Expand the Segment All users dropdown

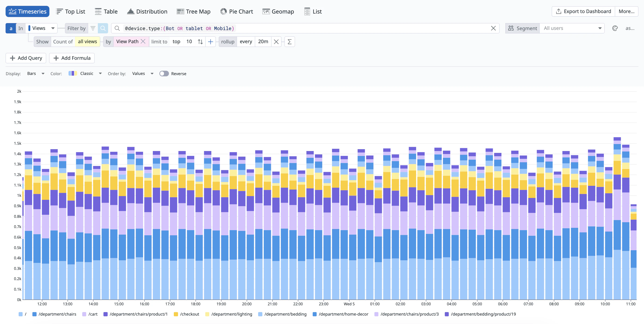tap(572, 28)
